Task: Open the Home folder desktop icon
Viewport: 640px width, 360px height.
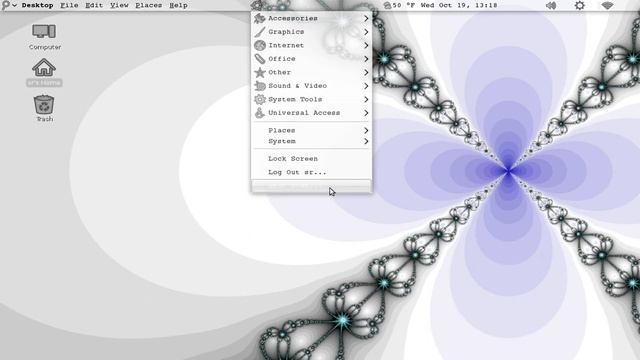Action: click(44, 67)
